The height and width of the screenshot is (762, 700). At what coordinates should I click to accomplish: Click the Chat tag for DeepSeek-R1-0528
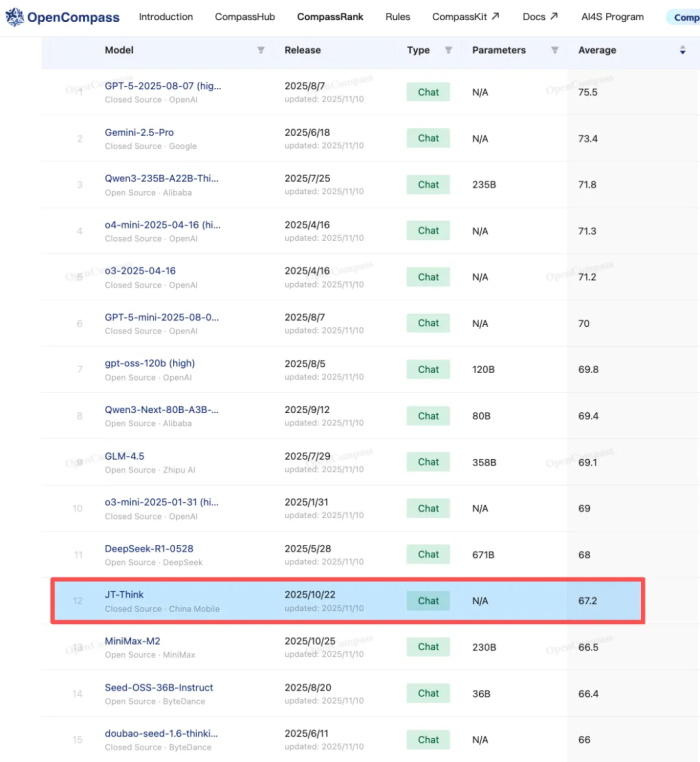428,554
